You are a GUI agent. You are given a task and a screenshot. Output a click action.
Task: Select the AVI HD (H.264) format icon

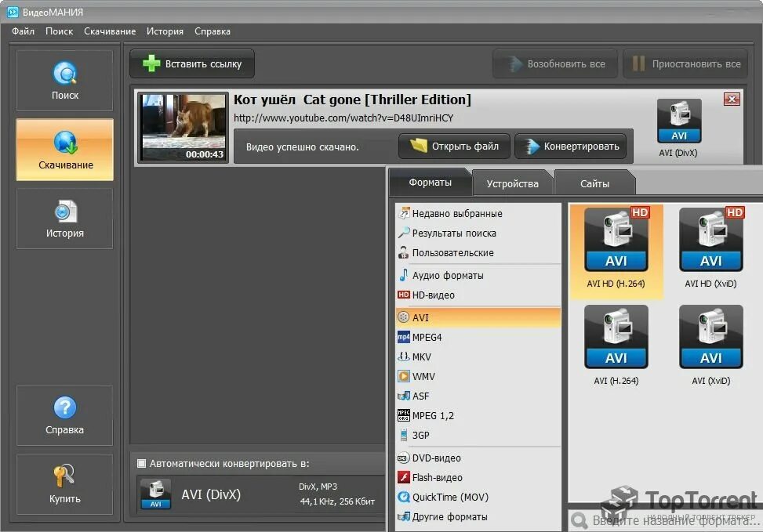[x=616, y=238]
